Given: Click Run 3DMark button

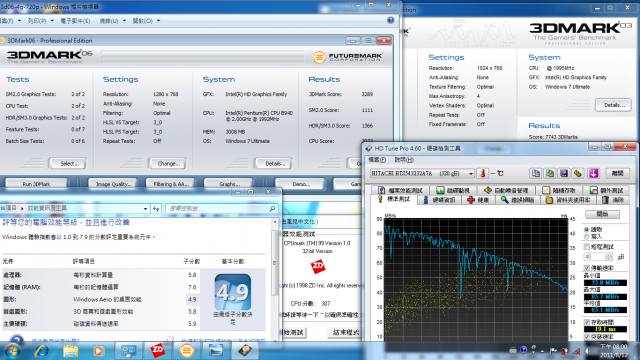Looking at the screenshot, I should (36, 184).
